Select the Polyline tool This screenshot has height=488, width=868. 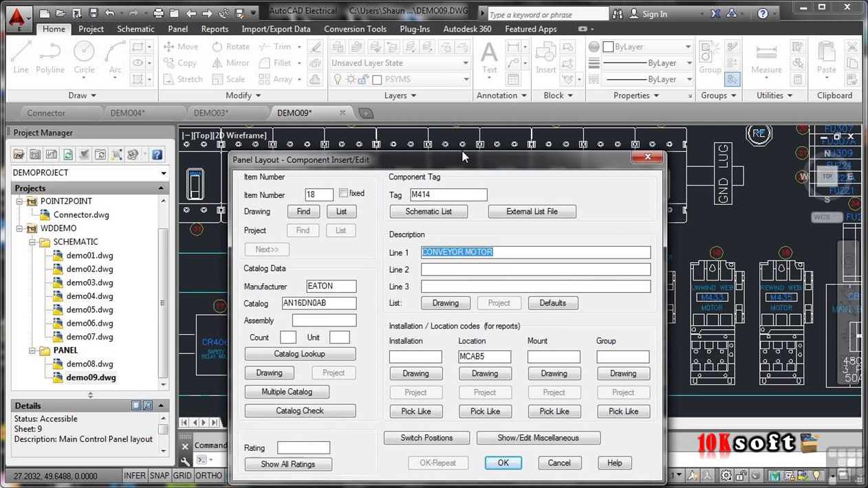[x=50, y=58]
